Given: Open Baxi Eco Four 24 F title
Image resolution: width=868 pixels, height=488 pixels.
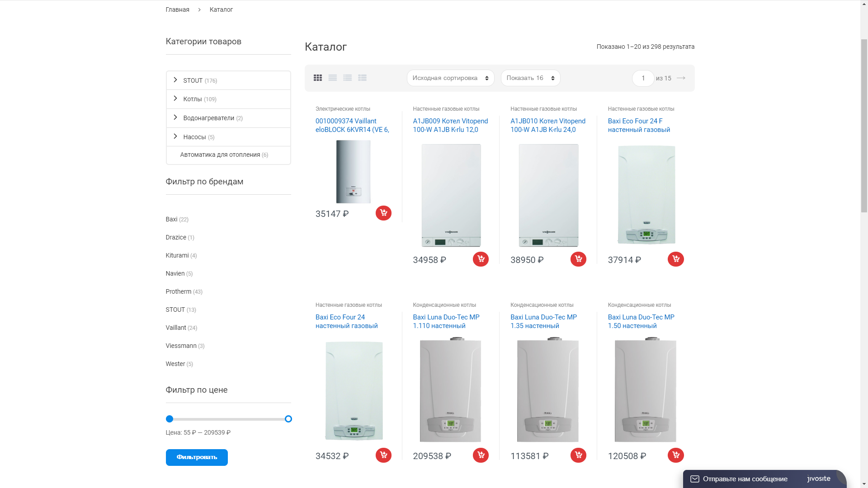Looking at the screenshot, I should (x=639, y=125).
